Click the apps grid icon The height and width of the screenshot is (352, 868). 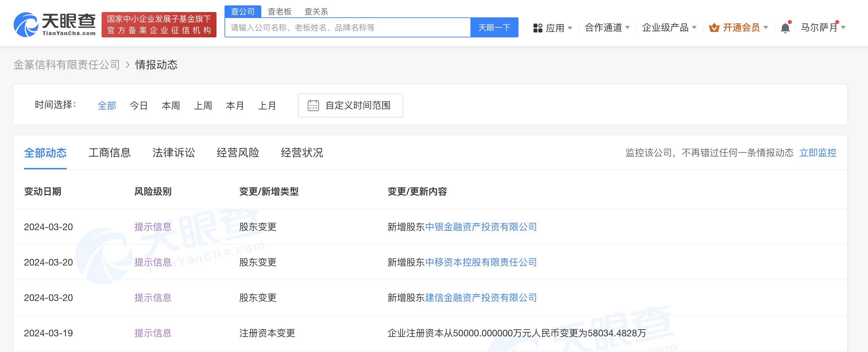(x=538, y=28)
